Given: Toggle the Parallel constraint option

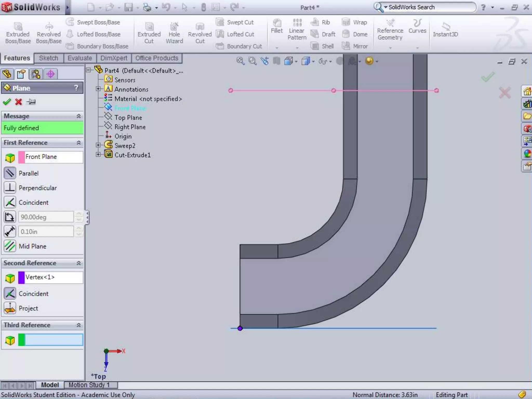Looking at the screenshot, I should [x=10, y=173].
